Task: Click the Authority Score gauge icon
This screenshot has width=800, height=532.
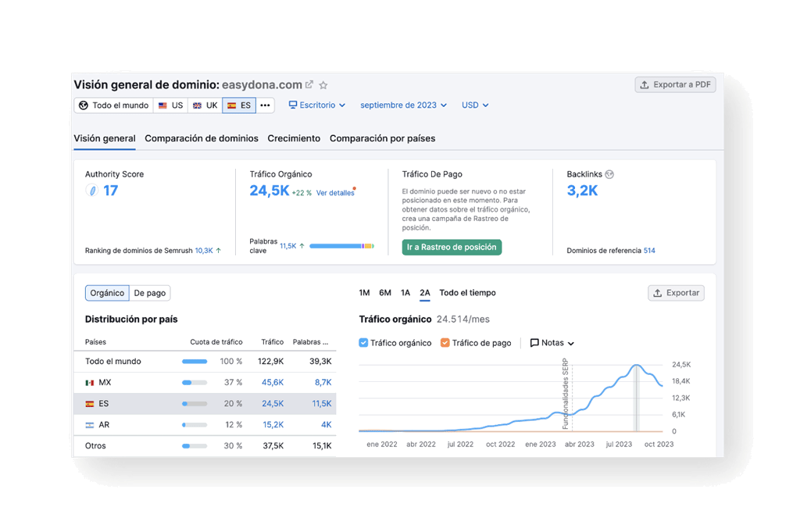Action: pos(92,191)
